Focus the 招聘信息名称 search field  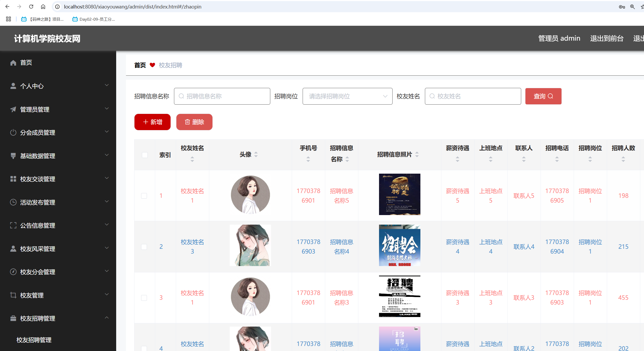point(222,96)
